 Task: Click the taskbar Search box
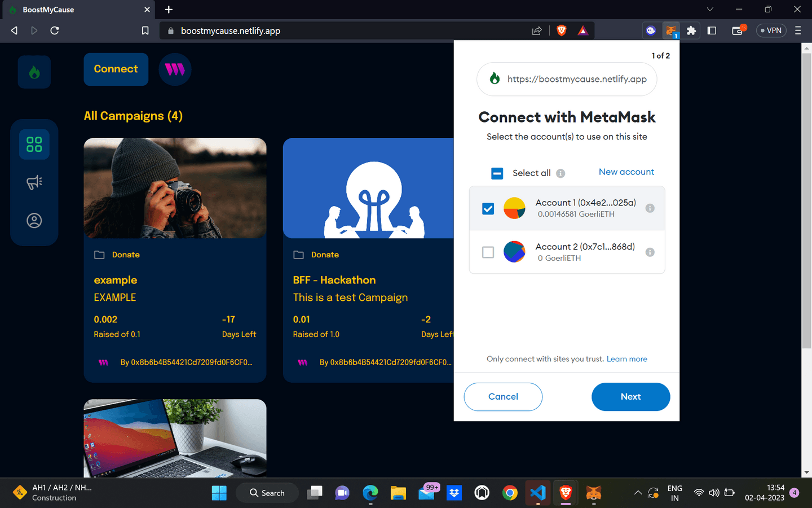click(267, 493)
